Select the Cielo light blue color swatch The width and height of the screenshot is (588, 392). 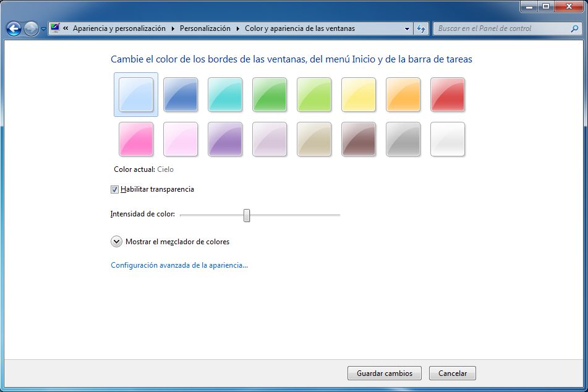pyautogui.click(x=135, y=95)
